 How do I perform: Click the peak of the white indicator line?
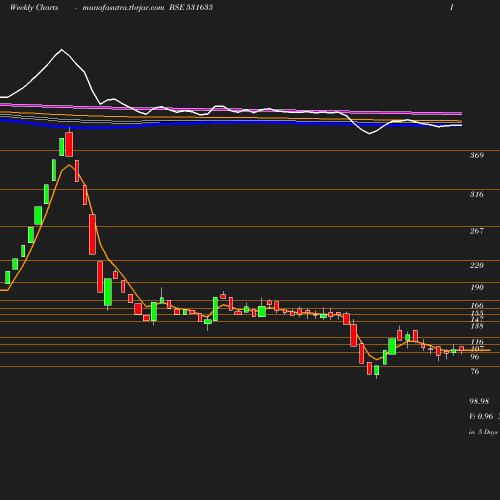62,50
